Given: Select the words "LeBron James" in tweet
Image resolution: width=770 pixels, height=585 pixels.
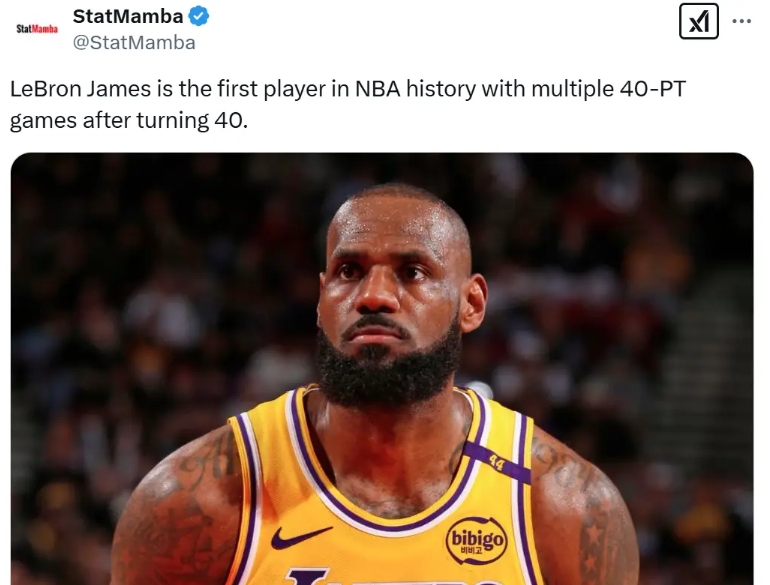Looking at the screenshot, I should pos(81,89).
